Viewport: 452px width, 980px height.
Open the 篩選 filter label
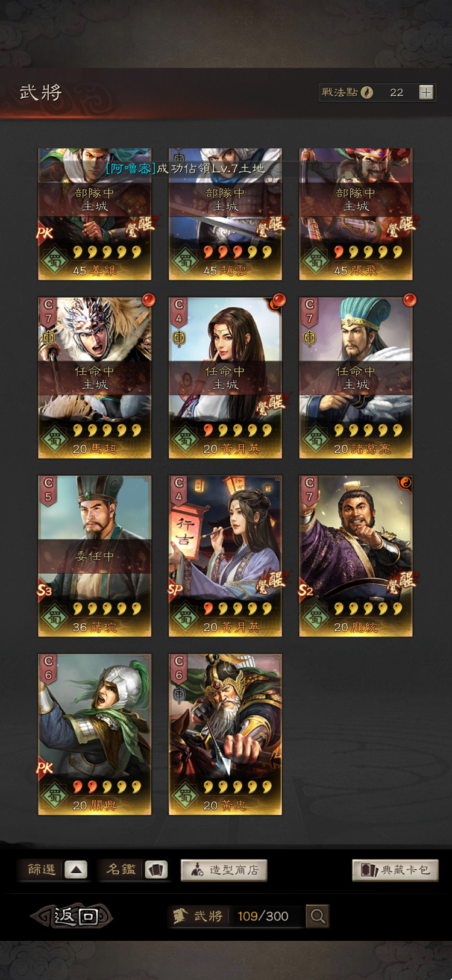tap(41, 870)
